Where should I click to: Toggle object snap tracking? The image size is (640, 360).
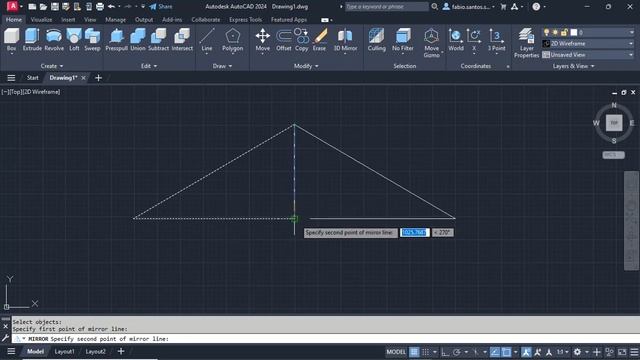point(495,351)
